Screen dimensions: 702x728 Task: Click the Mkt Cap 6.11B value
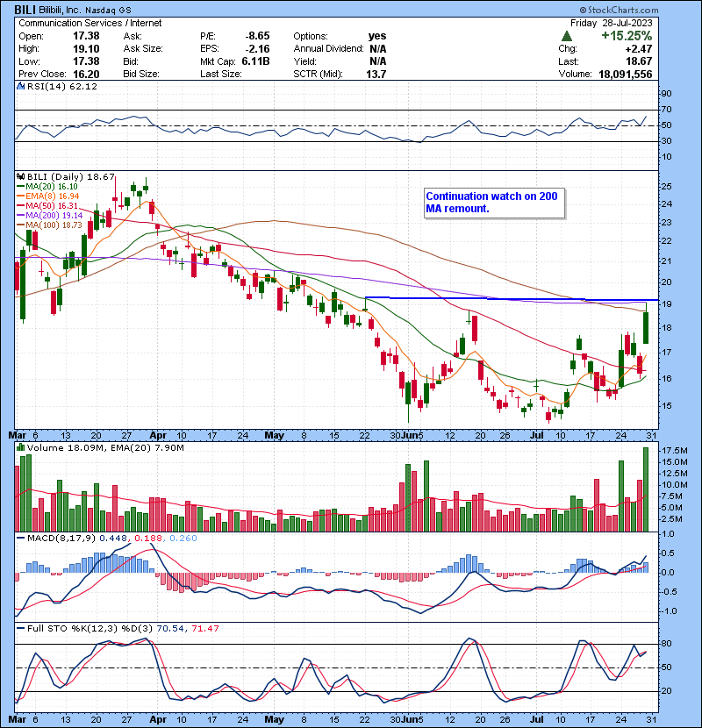click(x=255, y=61)
